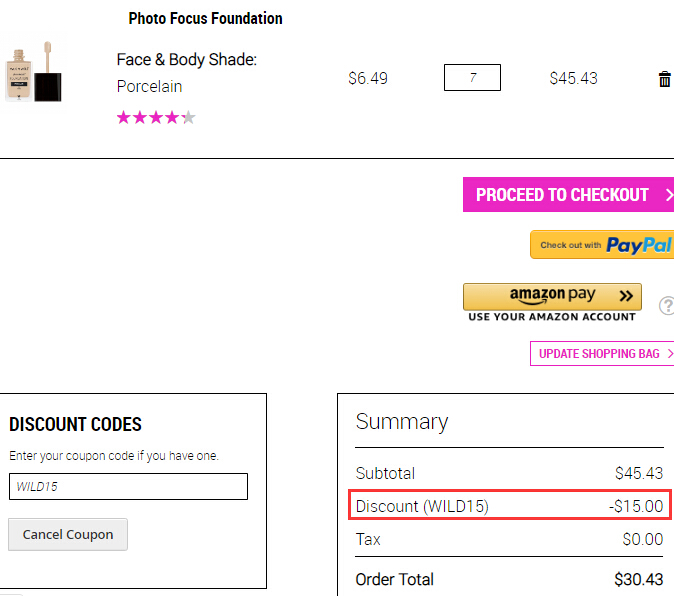Click the Update Shopping Bag chevron arrow
This screenshot has width=674, height=596.
point(670,353)
